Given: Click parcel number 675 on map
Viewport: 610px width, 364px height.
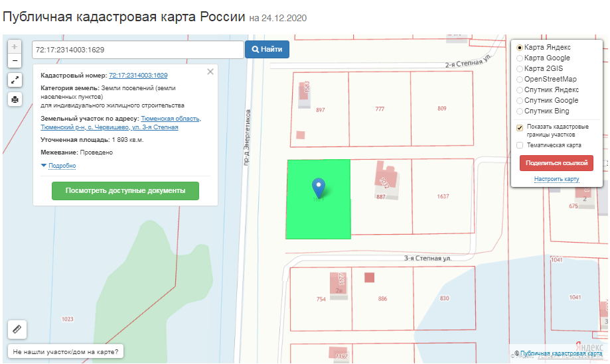Looking at the screenshot, I should click(x=573, y=206).
